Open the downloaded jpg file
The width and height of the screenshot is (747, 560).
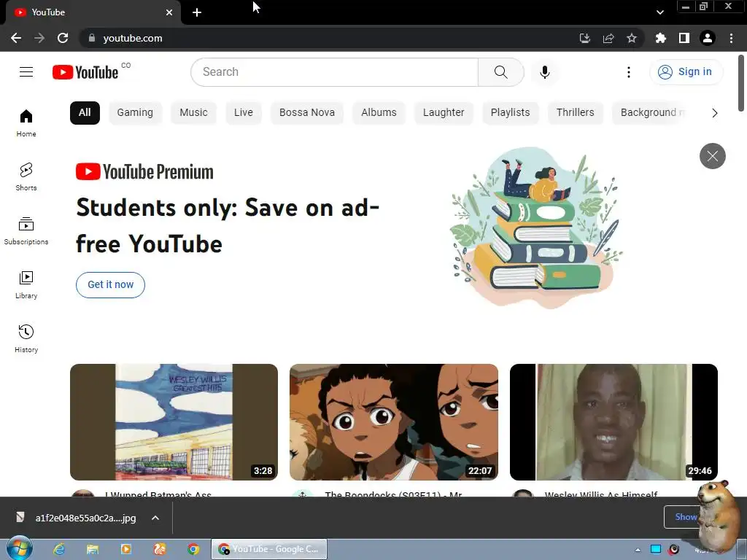(76, 518)
